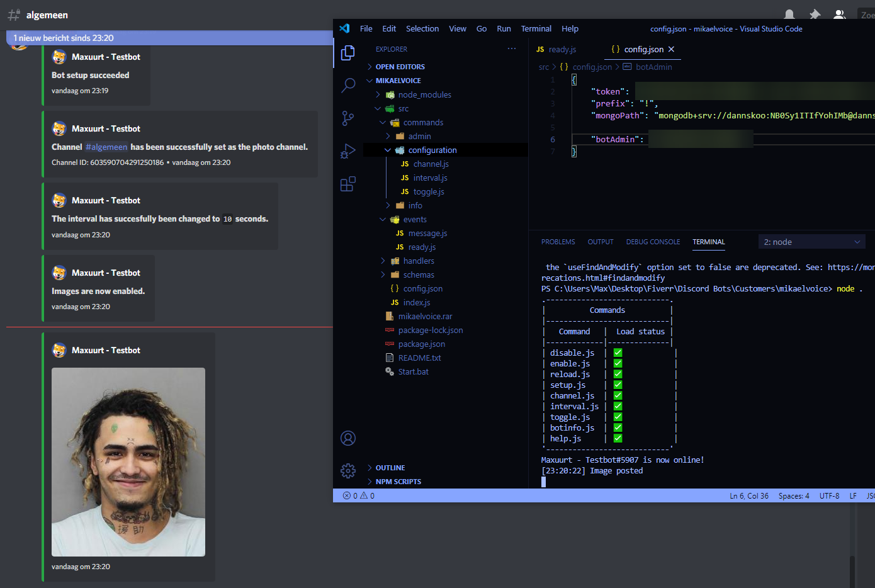This screenshot has width=875, height=588.
Task: Open the Run and Debug view
Action: 348,151
